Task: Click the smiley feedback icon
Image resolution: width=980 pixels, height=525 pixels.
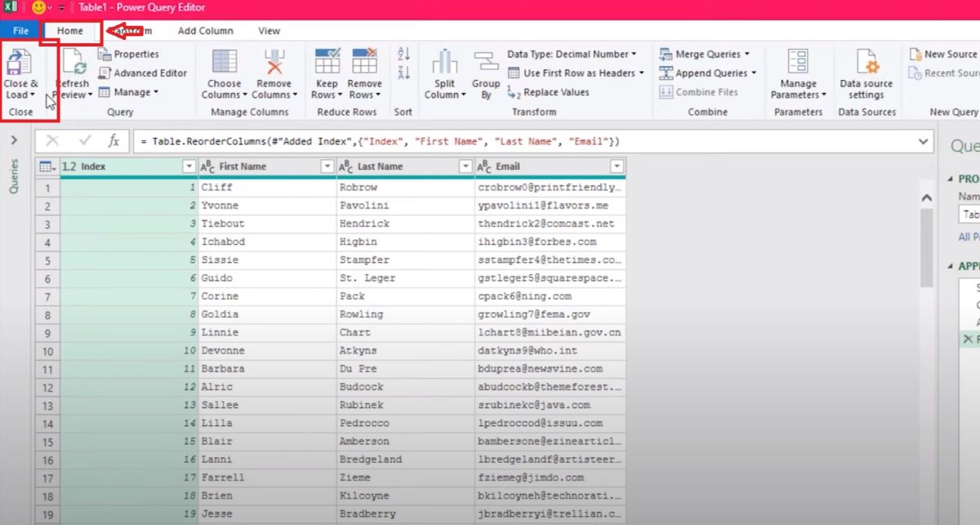Action: pyautogui.click(x=38, y=7)
